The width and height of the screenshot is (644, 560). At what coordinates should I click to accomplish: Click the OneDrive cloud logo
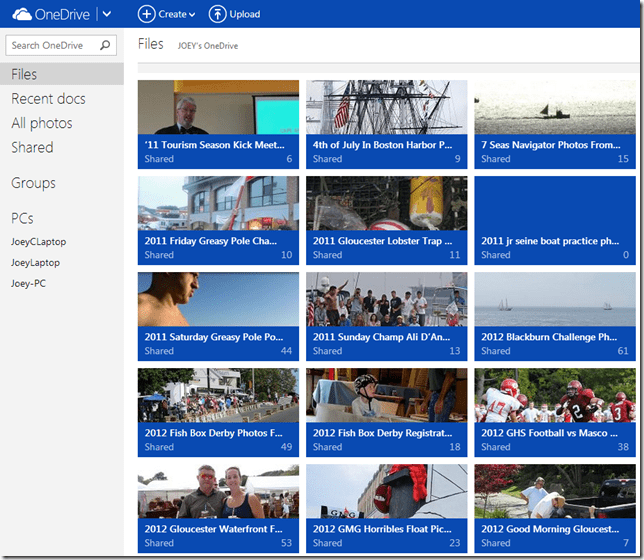(x=20, y=14)
